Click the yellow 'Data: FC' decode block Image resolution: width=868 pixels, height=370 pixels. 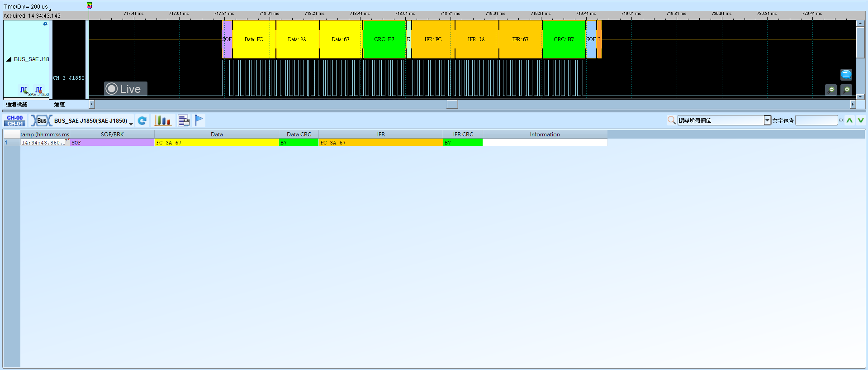254,39
